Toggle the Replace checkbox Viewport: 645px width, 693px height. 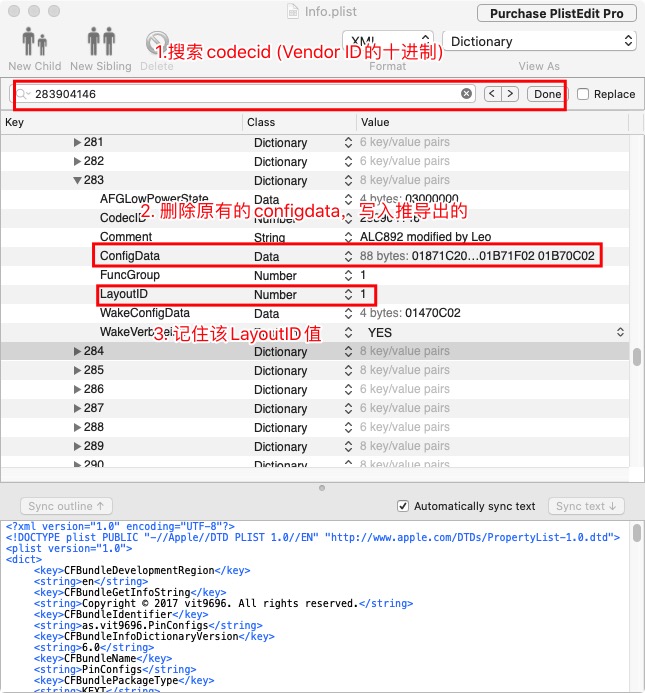(583, 94)
